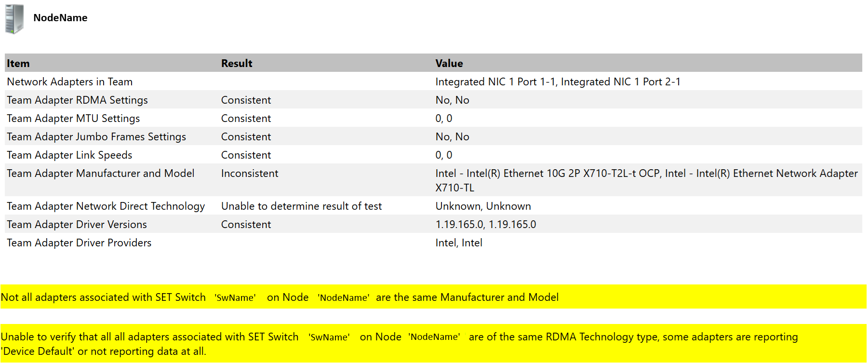Viewport: 868px width, 364px height.
Task: Click the yellow Manufacturer and Model warning
Action: coord(280,297)
